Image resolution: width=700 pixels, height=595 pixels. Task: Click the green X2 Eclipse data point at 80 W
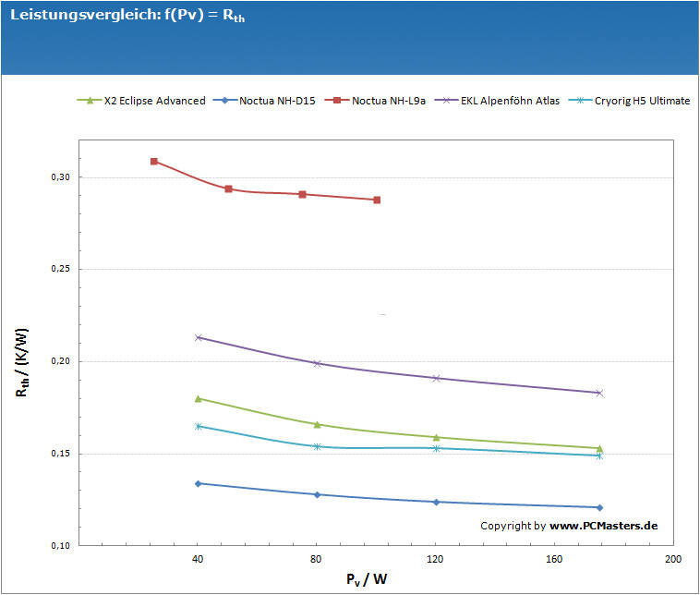[x=318, y=425]
